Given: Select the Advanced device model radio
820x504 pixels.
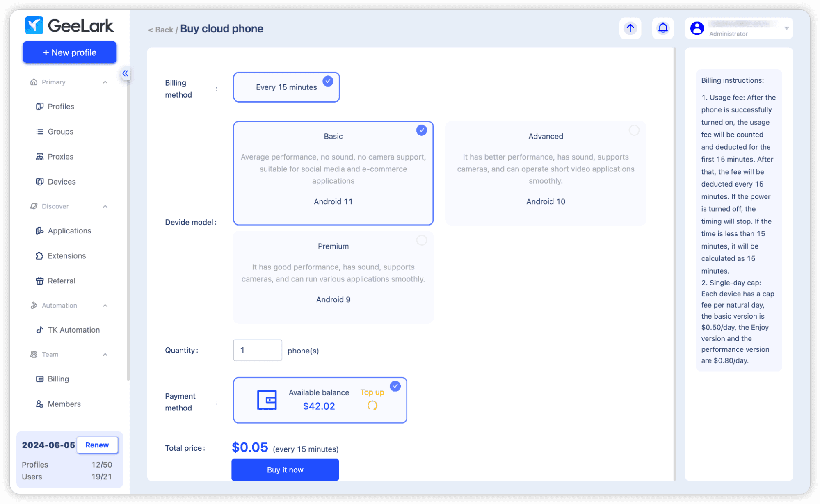Looking at the screenshot, I should click(x=634, y=130).
